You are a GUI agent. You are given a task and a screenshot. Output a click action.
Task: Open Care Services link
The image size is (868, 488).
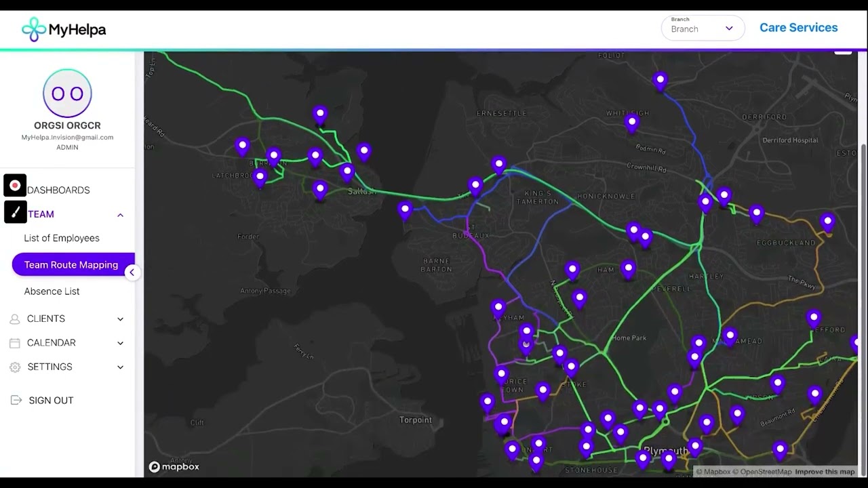pos(798,28)
